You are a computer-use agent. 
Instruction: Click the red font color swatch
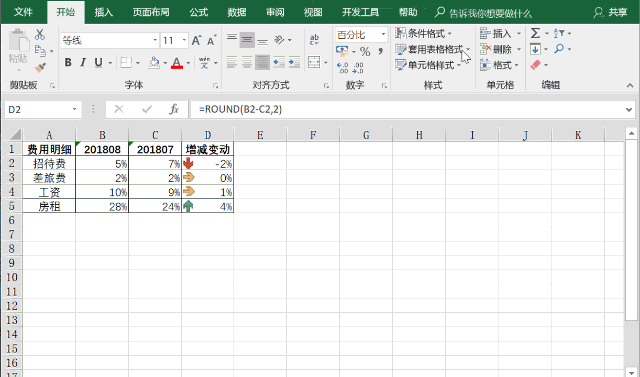tap(177, 62)
